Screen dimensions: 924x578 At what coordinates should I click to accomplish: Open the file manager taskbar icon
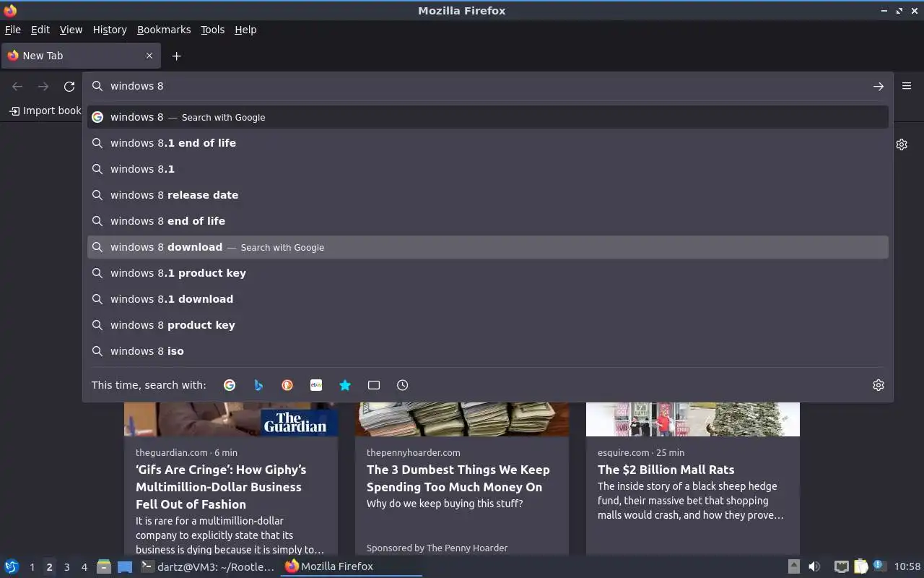click(104, 566)
